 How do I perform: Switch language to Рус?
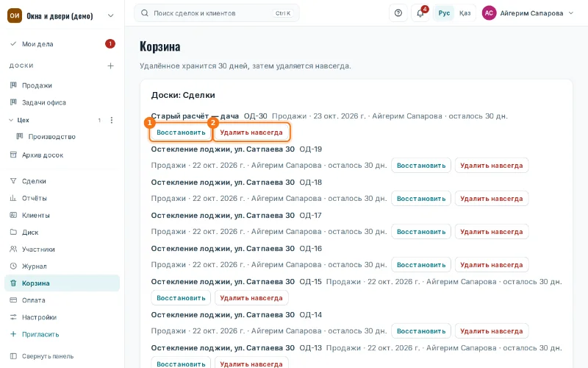point(444,13)
